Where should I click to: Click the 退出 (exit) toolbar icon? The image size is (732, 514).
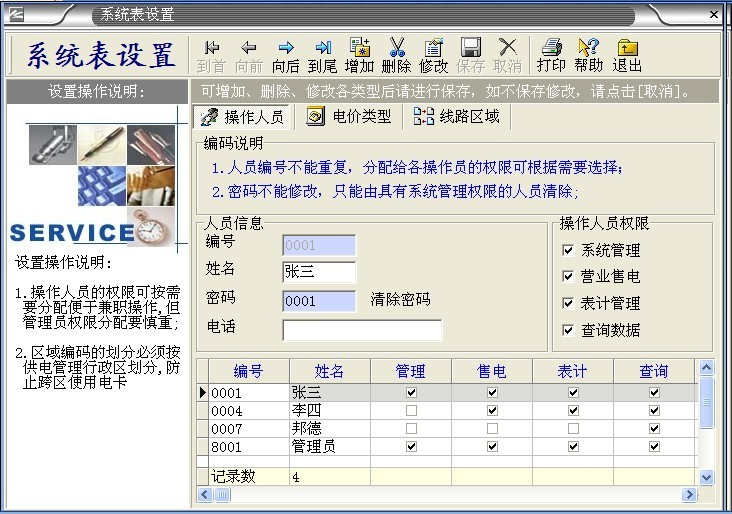pos(627,48)
